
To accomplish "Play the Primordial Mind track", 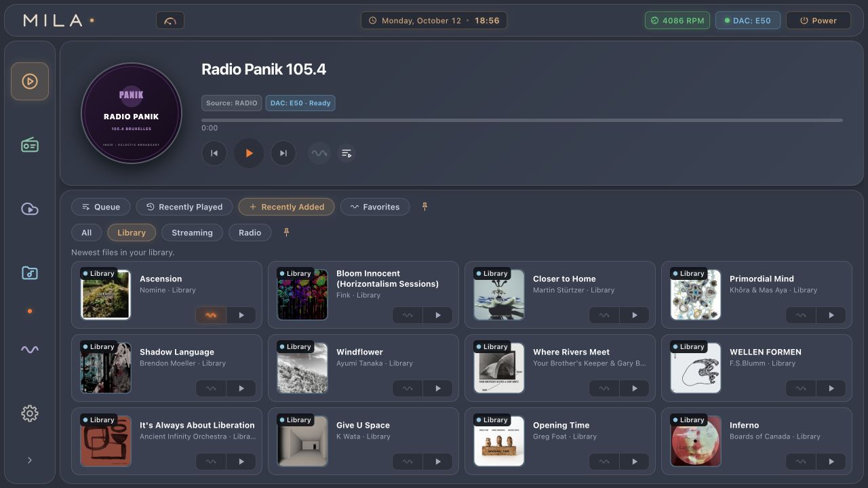I will point(831,315).
